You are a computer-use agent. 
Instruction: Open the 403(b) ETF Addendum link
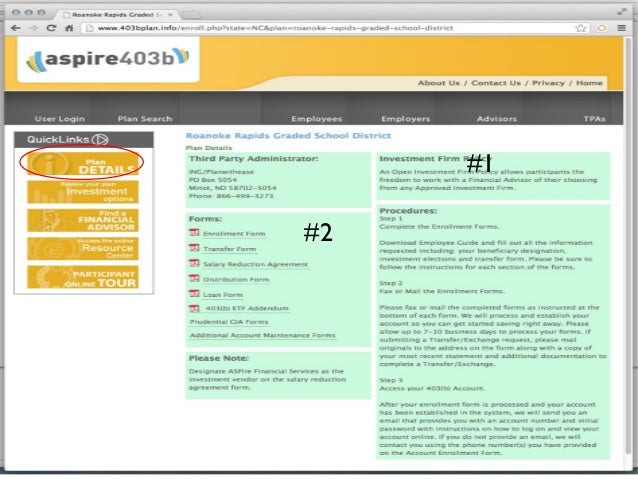(x=247, y=308)
